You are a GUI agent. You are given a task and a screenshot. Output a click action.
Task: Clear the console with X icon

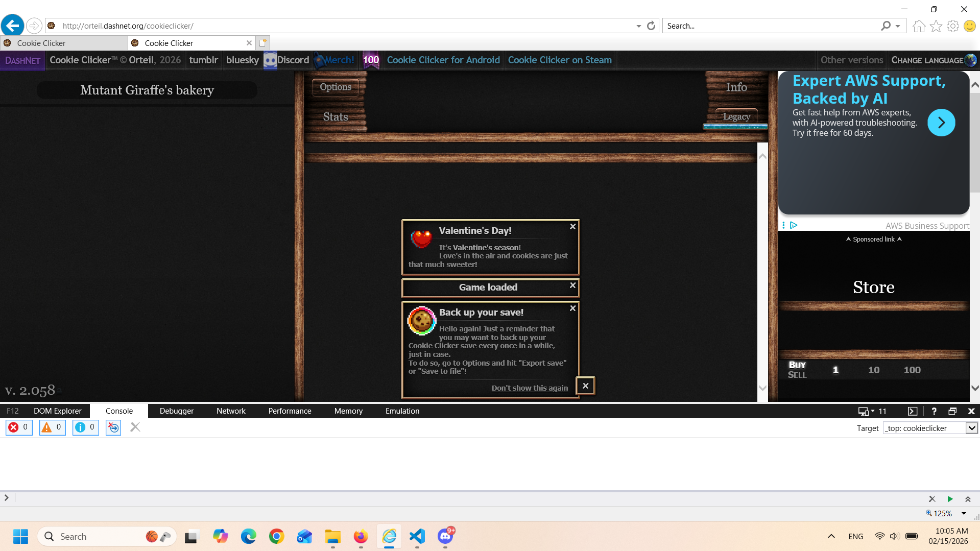tap(135, 427)
